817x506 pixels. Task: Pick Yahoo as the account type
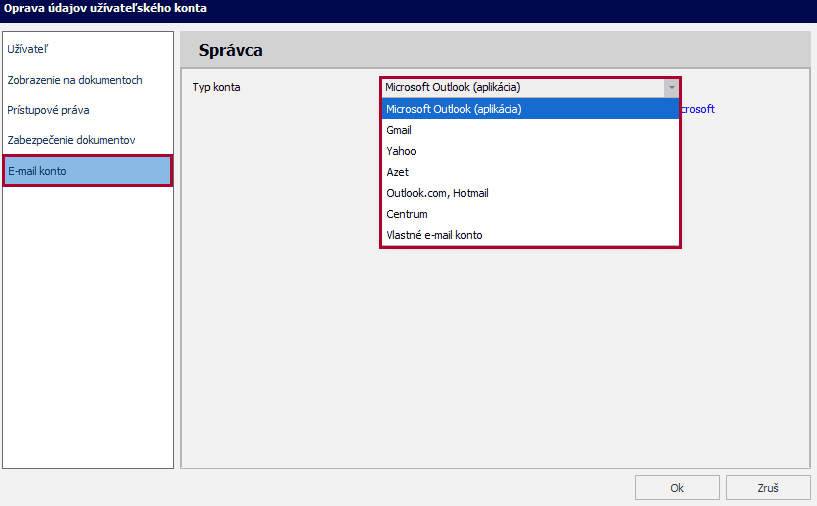pyautogui.click(x=401, y=151)
